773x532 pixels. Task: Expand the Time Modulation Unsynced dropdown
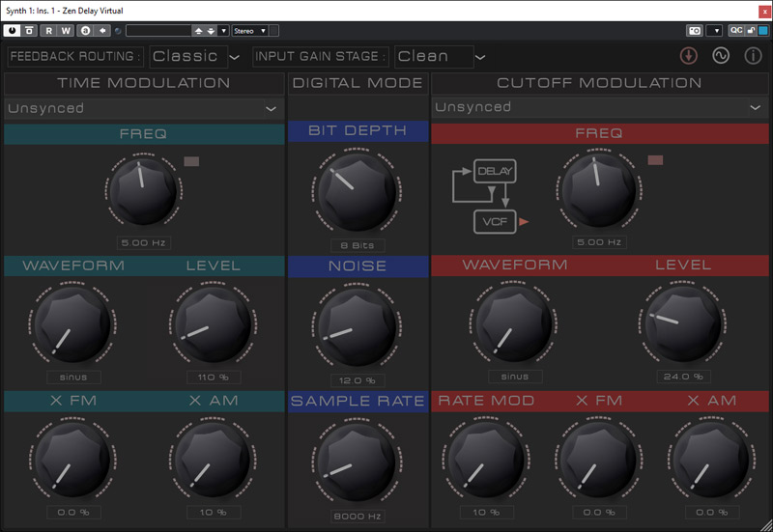click(x=143, y=109)
